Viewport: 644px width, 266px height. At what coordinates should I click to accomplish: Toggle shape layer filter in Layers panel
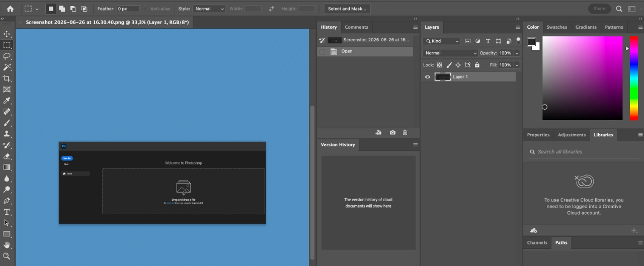[499, 41]
